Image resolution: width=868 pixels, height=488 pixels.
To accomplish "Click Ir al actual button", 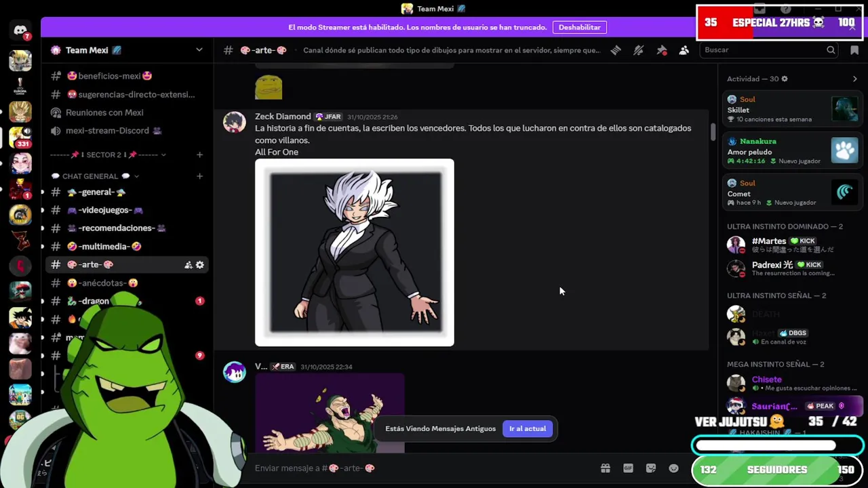I will pos(528,428).
